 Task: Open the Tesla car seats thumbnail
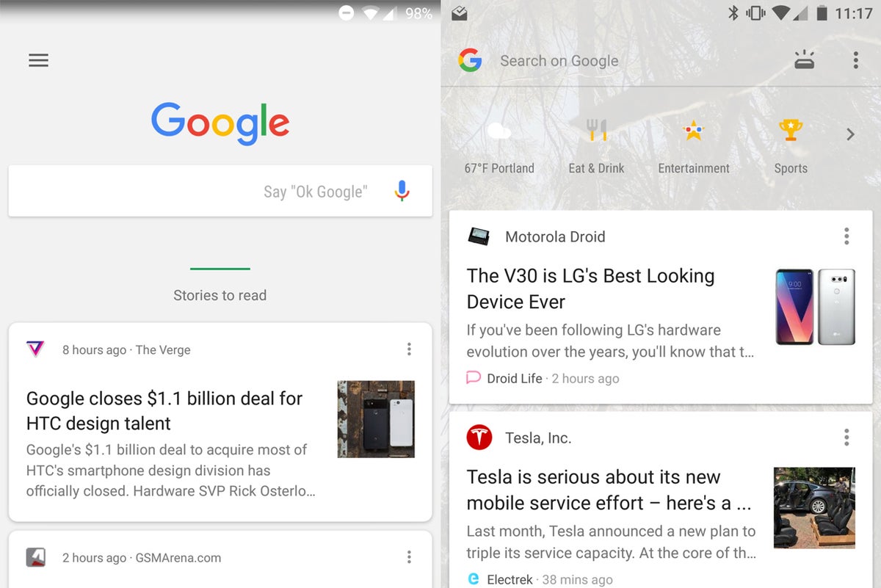coord(814,508)
